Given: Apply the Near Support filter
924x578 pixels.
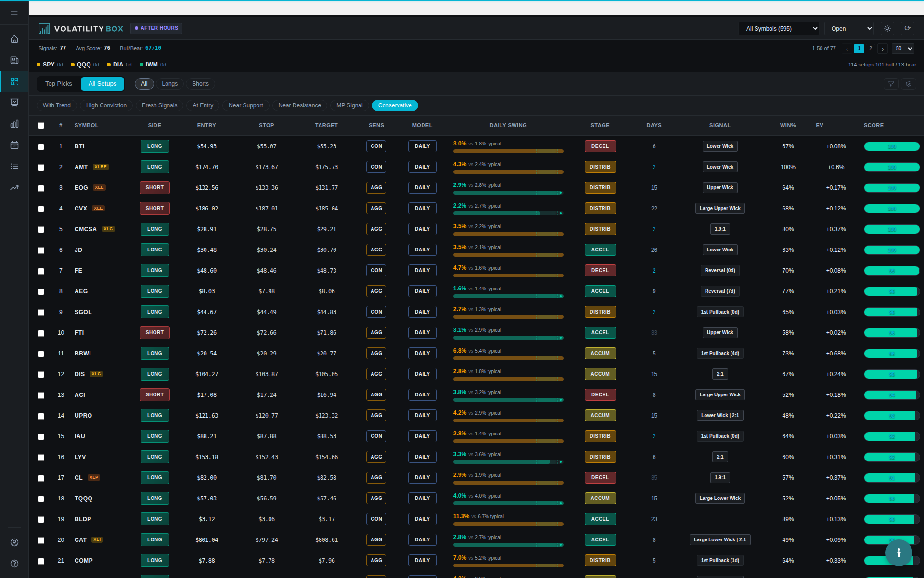Looking at the screenshot, I should 245,105.
